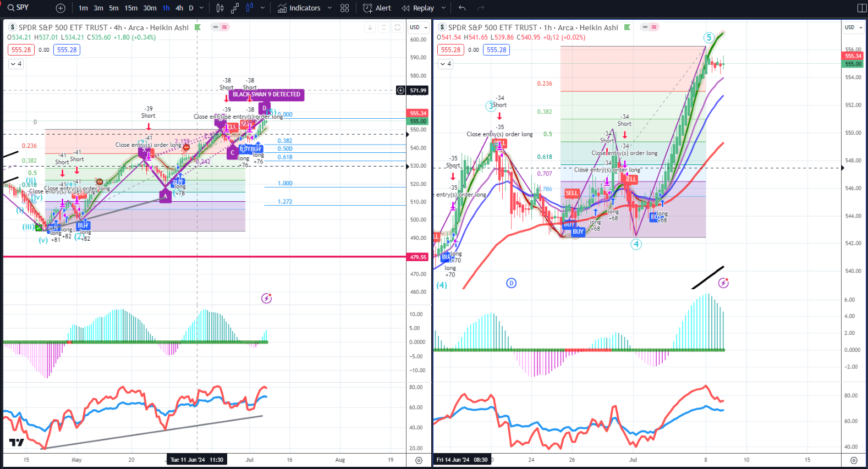Open the Indicators dialog

point(299,8)
